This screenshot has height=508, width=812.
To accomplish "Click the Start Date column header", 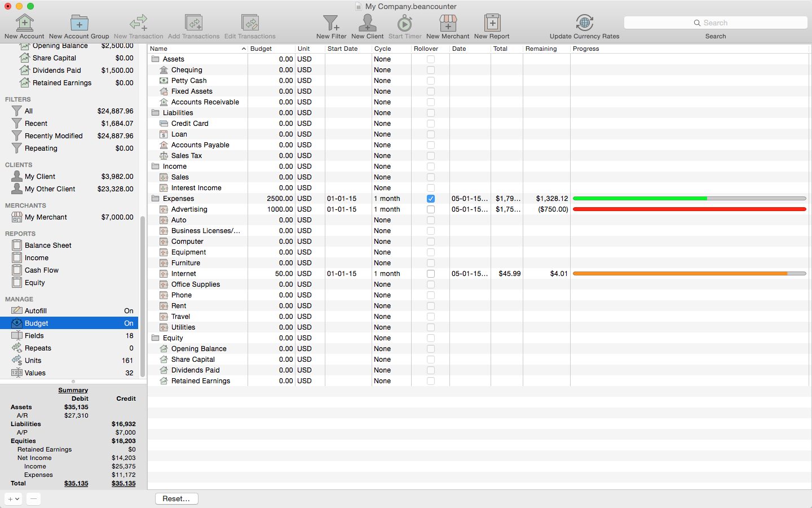I will (x=348, y=49).
